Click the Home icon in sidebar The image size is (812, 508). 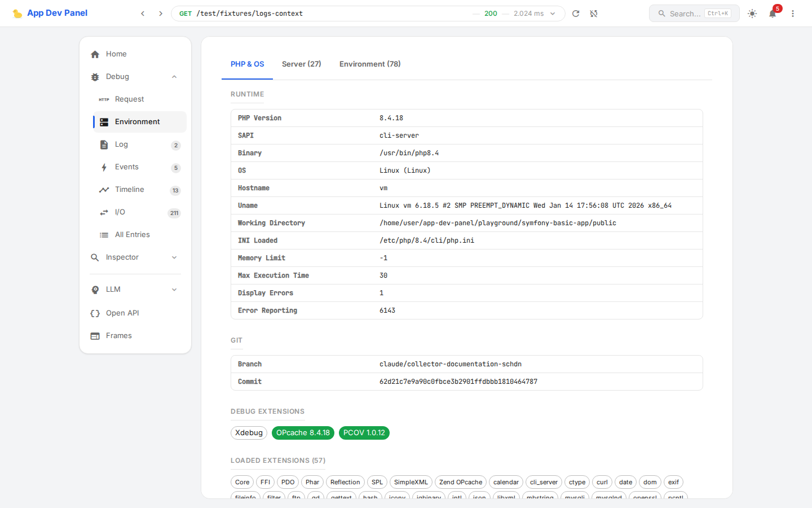95,54
